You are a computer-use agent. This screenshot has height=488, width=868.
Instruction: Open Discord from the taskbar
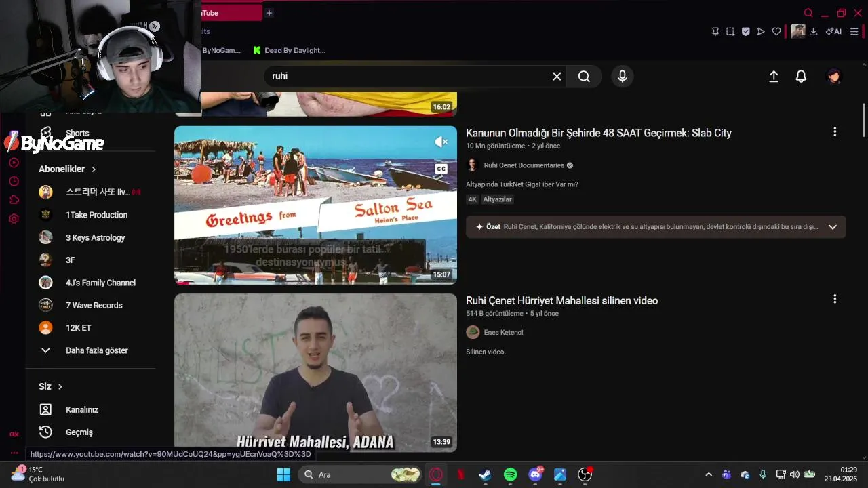[536, 474]
